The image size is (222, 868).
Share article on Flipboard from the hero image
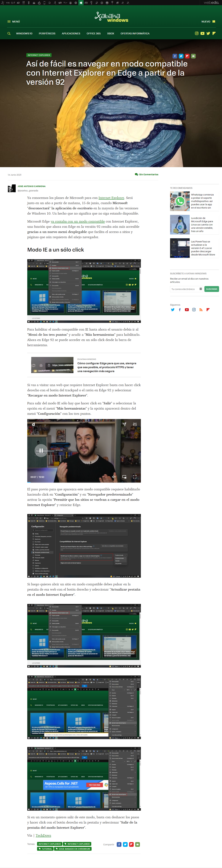[x=187, y=56]
